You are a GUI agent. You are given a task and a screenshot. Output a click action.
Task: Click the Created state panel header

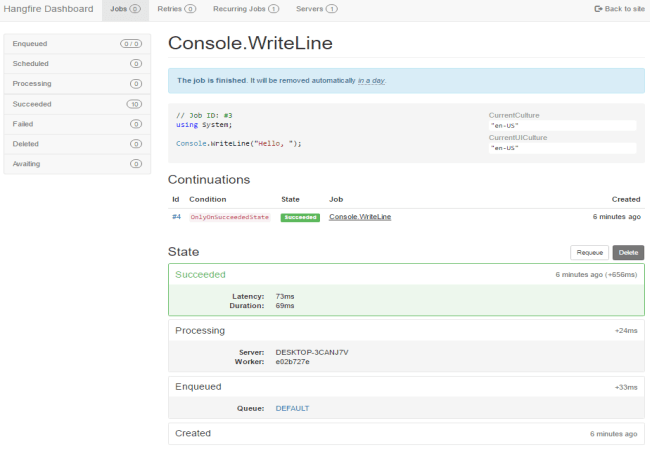[193, 433]
